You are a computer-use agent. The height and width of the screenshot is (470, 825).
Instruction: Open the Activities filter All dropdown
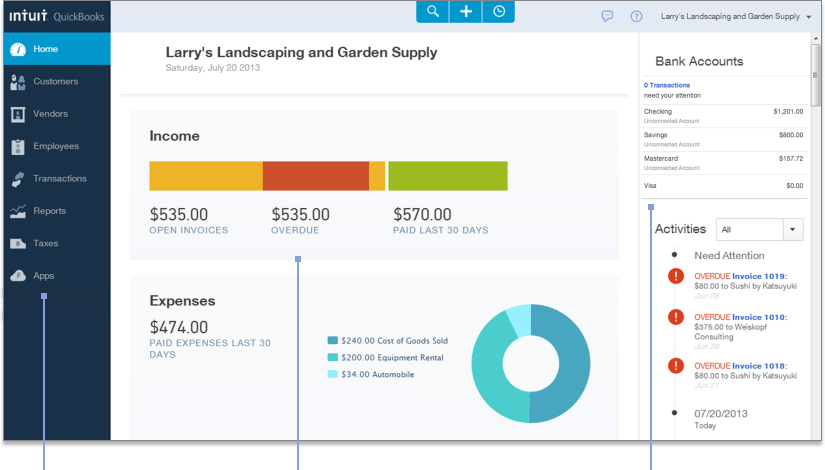[x=759, y=229]
